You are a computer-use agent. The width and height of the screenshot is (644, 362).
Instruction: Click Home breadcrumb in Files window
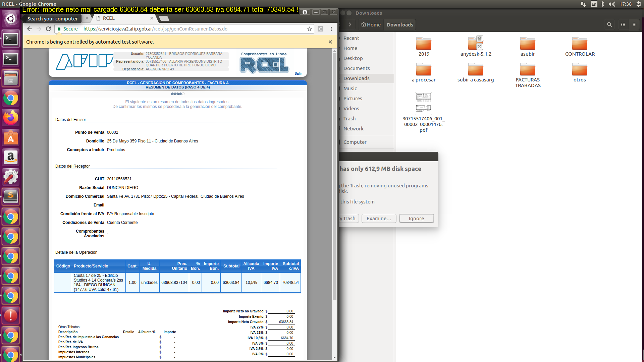pos(371,24)
